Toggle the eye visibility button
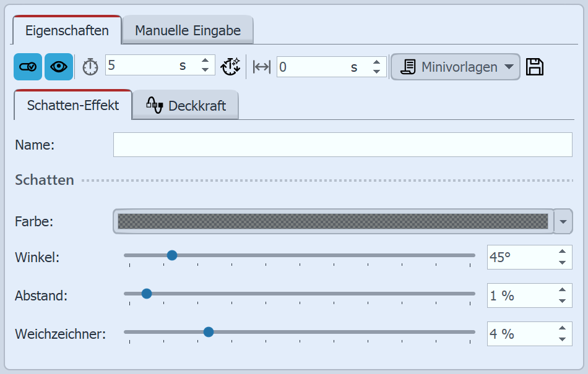 59,67
